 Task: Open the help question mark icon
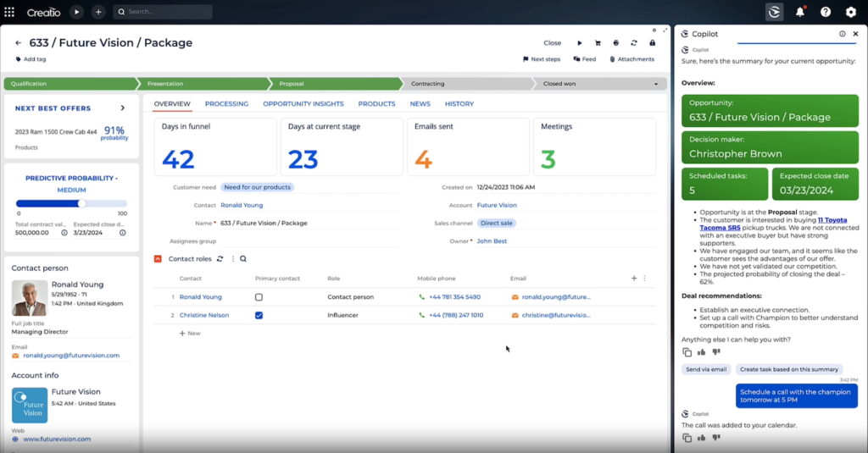[826, 12]
